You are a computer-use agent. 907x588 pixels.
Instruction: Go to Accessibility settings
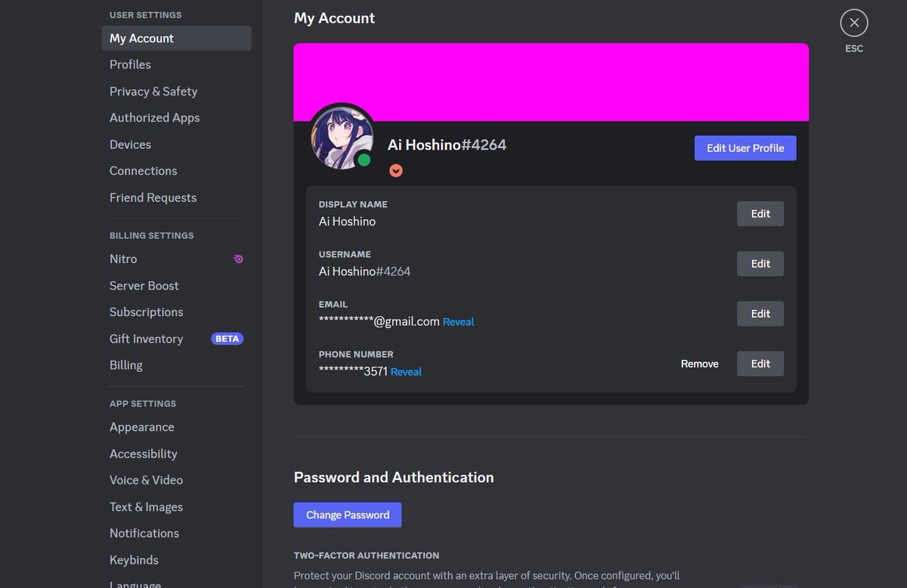coord(177,453)
